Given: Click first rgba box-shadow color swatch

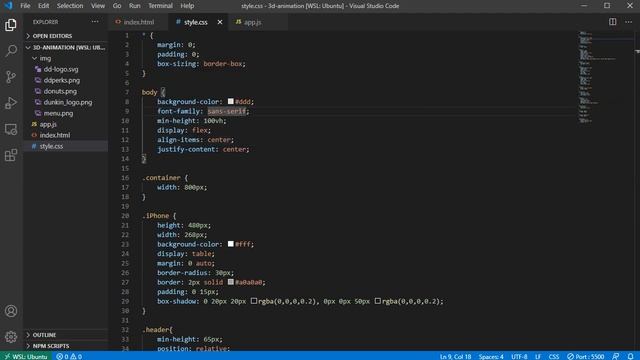Looking at the screenshot, I should click(254, 301).
